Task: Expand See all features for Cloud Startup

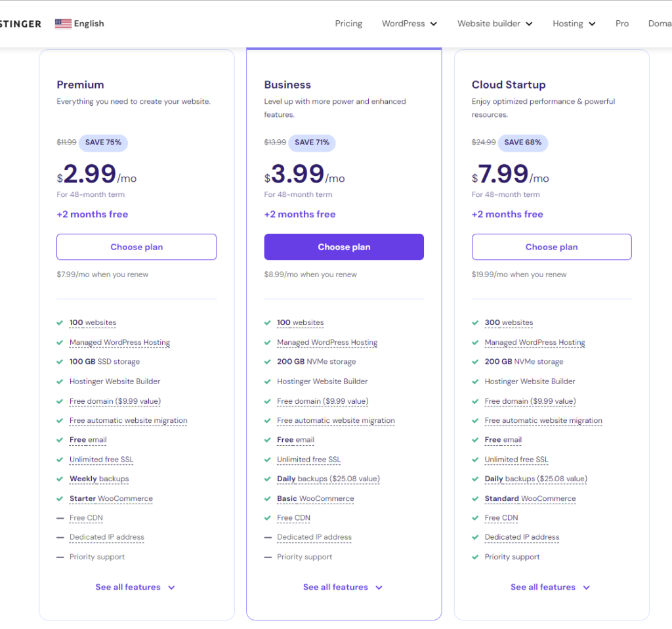Action: pos(551,587)
